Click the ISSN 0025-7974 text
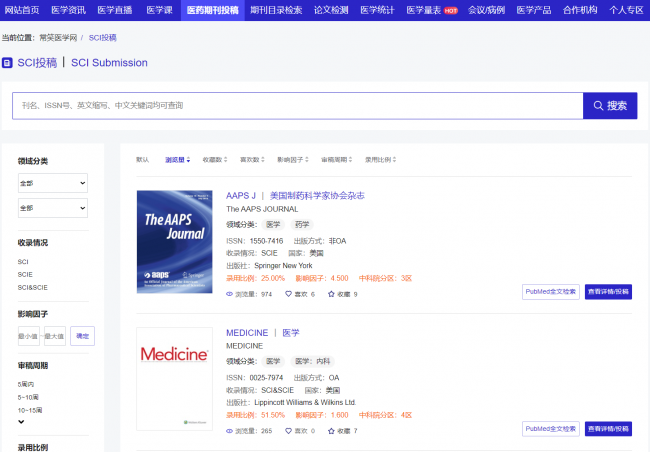This screenshot has height=452, width=650. pos(255,378)
